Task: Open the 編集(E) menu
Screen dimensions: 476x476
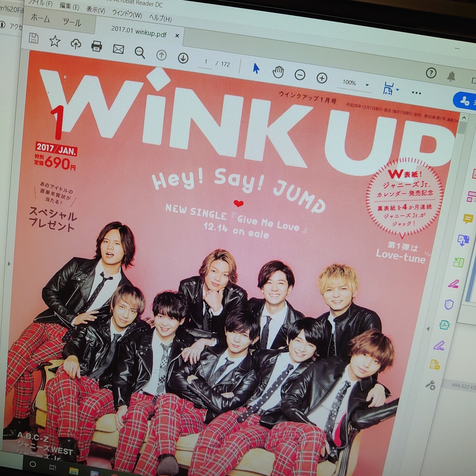Action: pyautogui.click(x=69, y=6)
